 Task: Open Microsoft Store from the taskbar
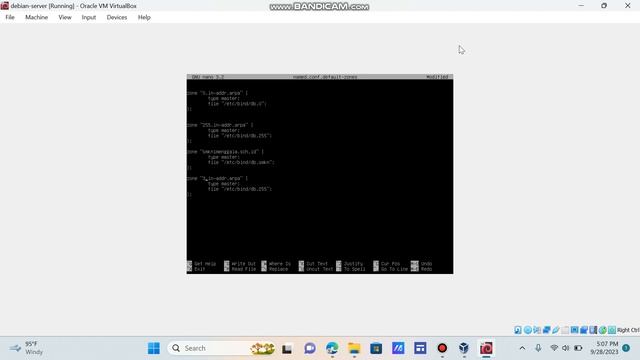376,348
